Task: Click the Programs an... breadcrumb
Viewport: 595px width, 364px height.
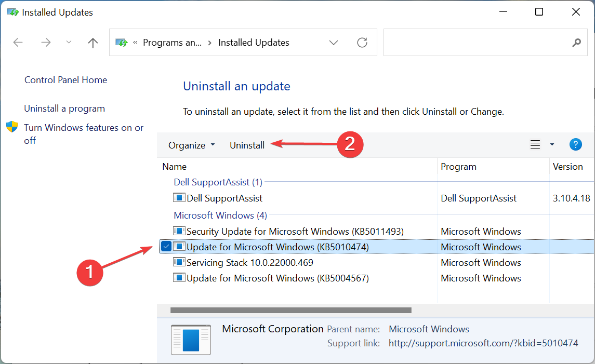Action: coord(173,43)
